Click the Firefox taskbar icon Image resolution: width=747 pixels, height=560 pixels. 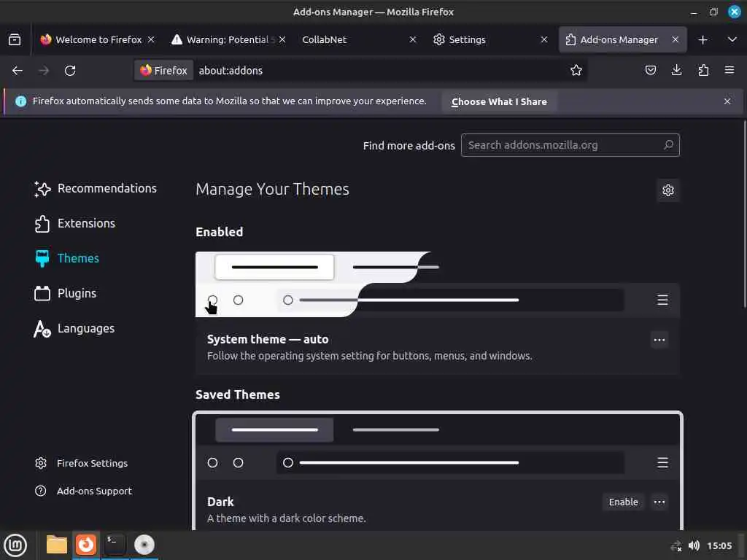point(86,545)
